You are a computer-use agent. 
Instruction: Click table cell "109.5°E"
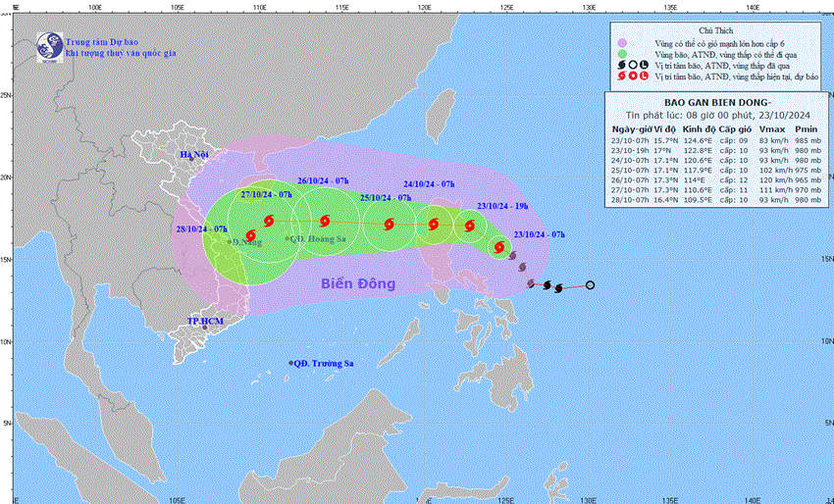699,200
